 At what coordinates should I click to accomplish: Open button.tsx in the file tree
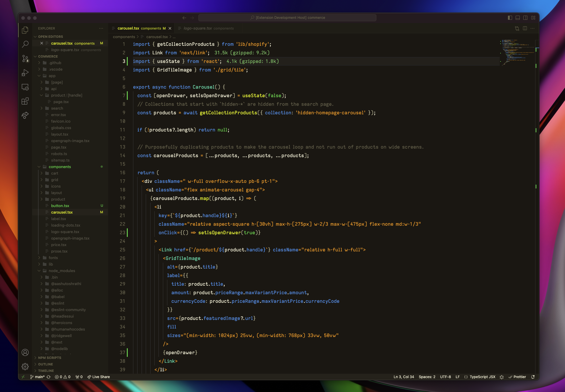(60, 206)
